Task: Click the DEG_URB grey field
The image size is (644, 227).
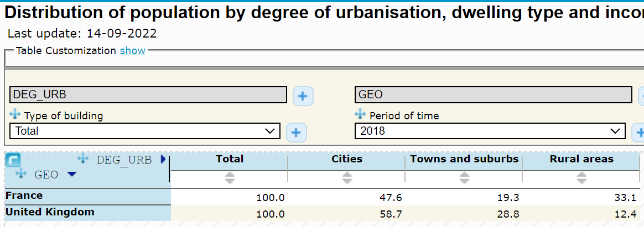Action: point(148,94)
